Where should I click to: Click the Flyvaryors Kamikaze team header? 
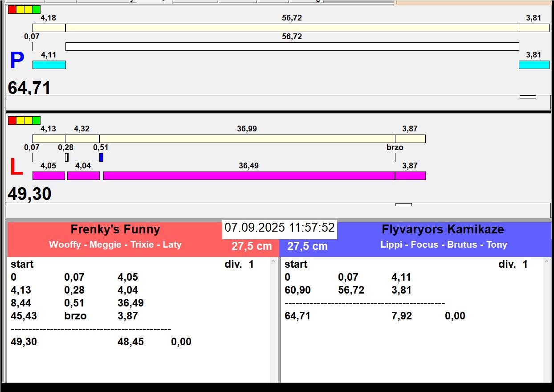[x=443, y=230]
